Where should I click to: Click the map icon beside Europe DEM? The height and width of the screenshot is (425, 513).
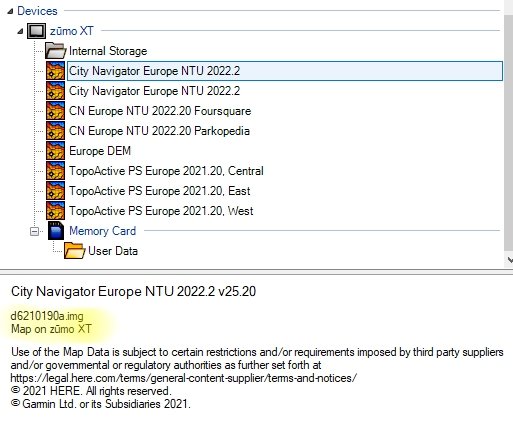pyautogui.click(x=55, y=151)
